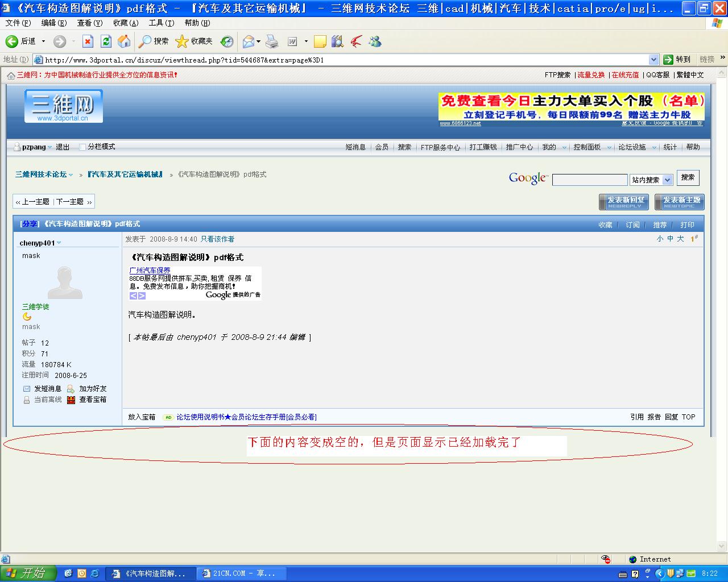The width and height of the screenshot is (728, 582).
Task: Click the Edit with Word toolbar icon
Action: [x=292, y=41]
